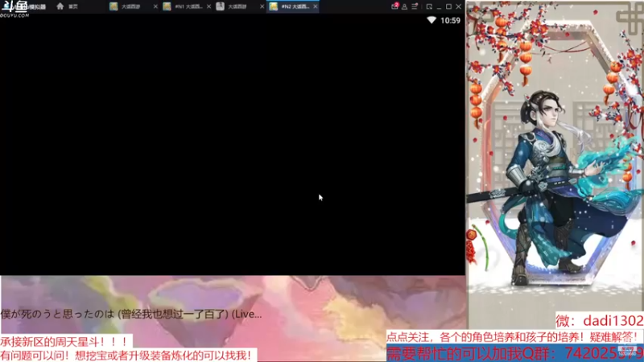Click the home icon in the title bar

[60, 6]
